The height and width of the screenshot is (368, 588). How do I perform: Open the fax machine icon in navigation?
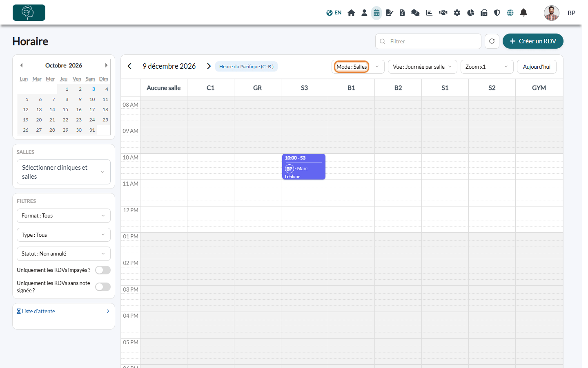tap(484, 13)
